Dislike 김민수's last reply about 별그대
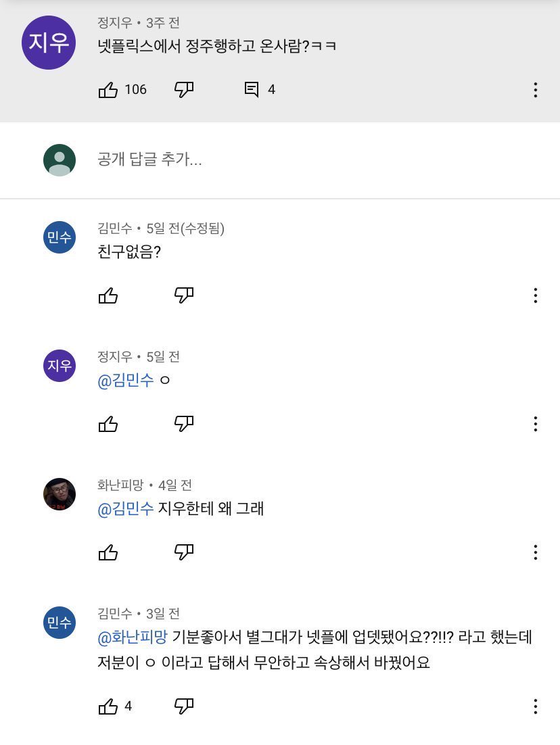560x745 pixels. click(184, 706)
